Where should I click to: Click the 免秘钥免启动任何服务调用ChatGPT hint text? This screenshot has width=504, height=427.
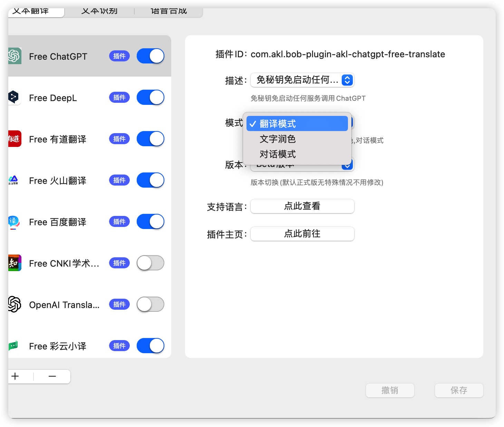(308, 98)
